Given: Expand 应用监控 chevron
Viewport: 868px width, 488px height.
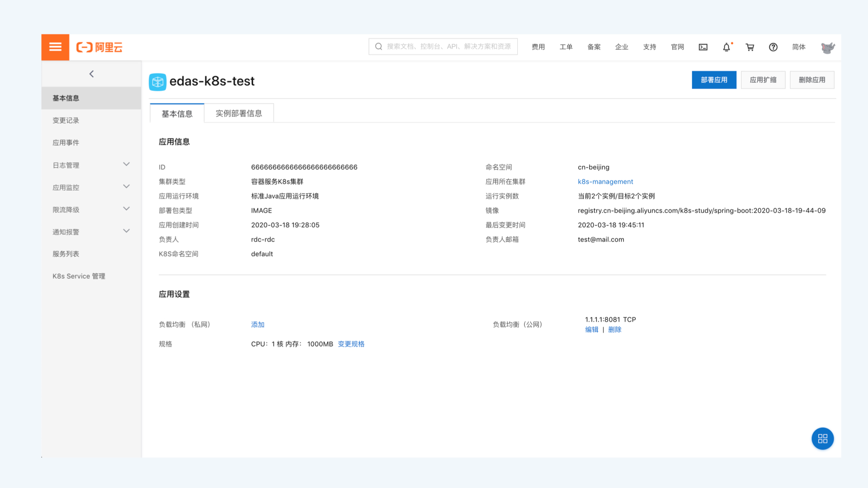Looking at the screenshot, I should 127,187.
